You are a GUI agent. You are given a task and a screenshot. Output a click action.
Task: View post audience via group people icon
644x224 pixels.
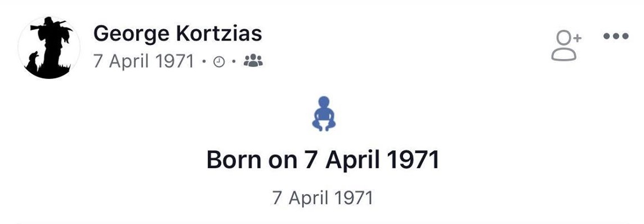[x=253, y=61]
